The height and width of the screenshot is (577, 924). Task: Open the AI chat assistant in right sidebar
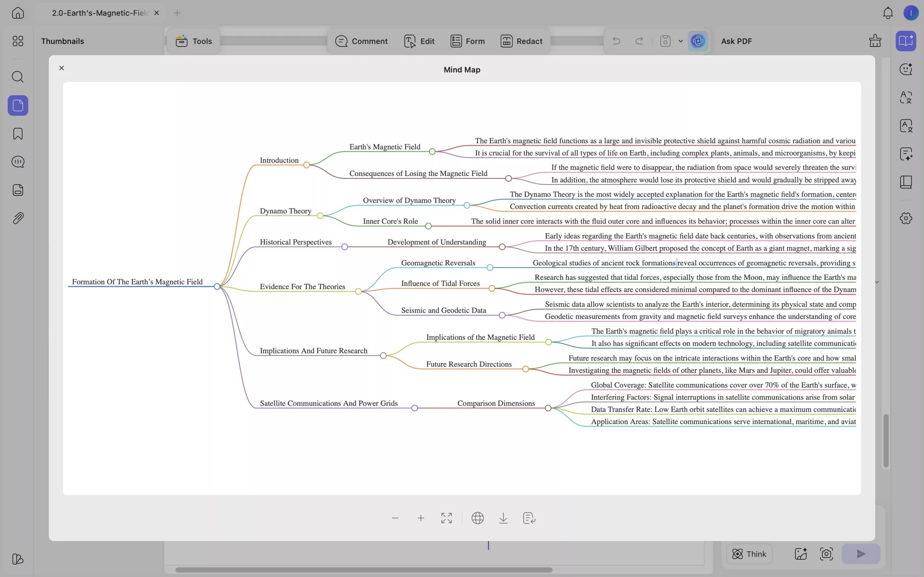point(906,69)
